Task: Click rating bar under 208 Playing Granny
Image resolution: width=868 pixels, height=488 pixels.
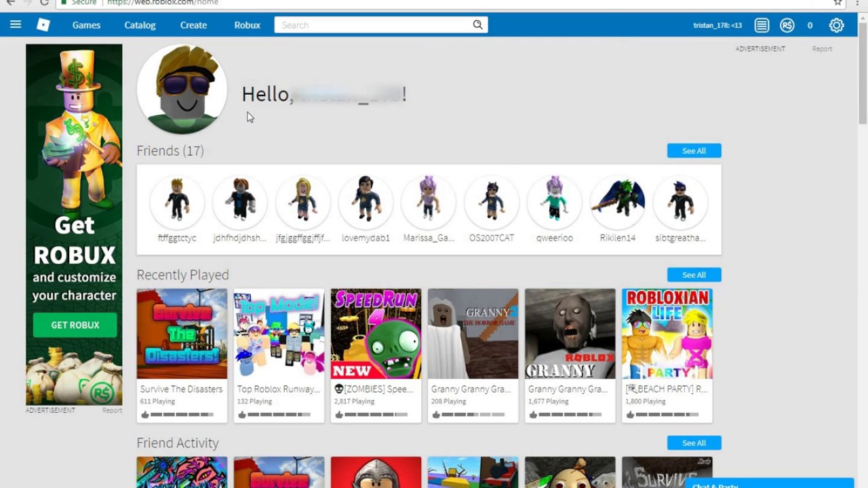Action: coord(473,415)
